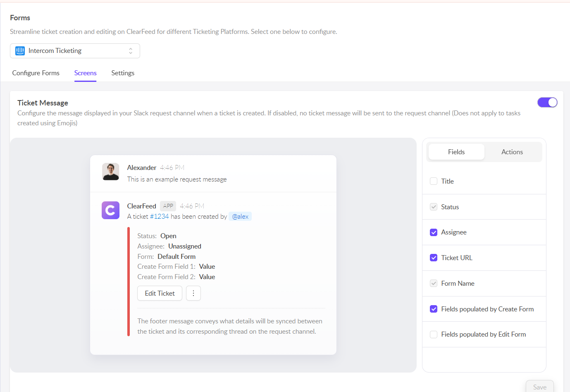Open the three-dot menu beside Edit Ticket
The image size is (570, 392).
pyautogui.click(x=193, y=293)
